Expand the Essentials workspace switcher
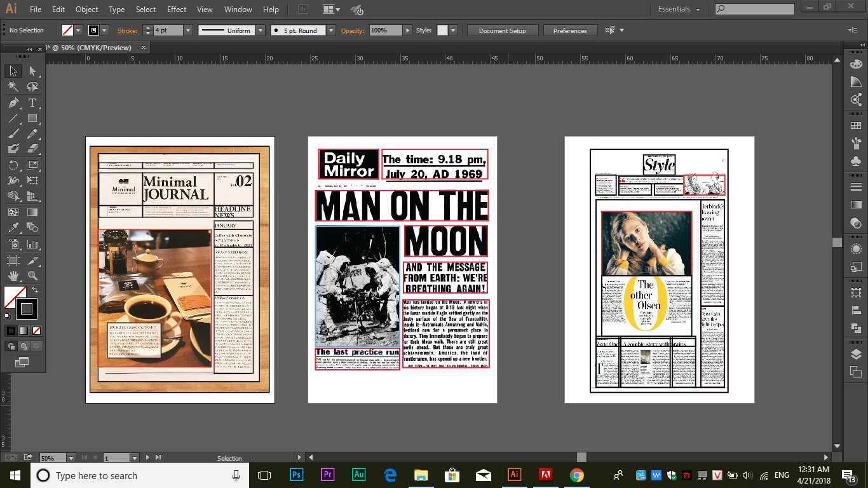This screenshot has width=868, height=488. [679, 9]
